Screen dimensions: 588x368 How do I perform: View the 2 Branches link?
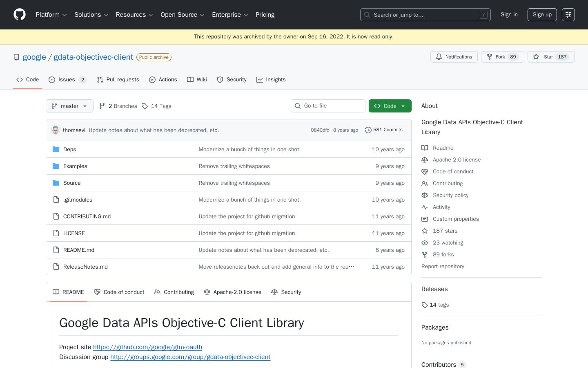point(118,106)
